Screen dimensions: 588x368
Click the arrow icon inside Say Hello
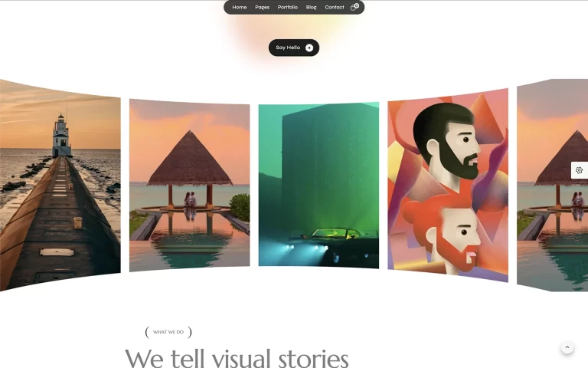coord(309,48)
